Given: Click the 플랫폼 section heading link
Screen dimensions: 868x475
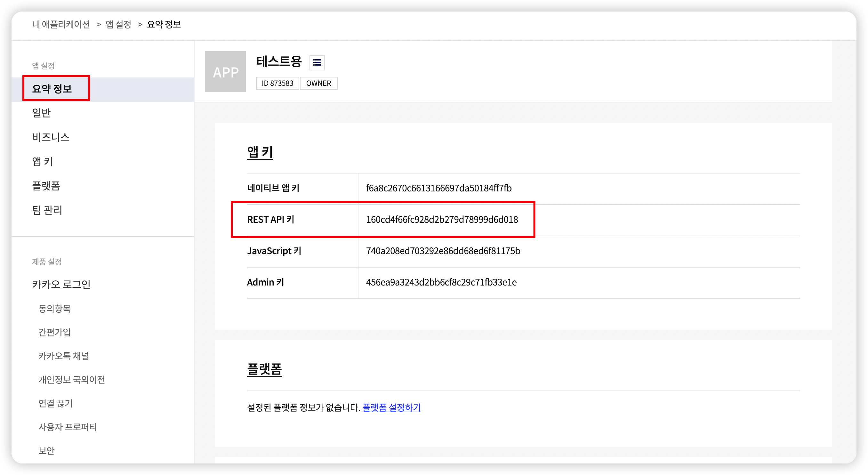Looking at the screenshot, I should (x=264, y=370).
